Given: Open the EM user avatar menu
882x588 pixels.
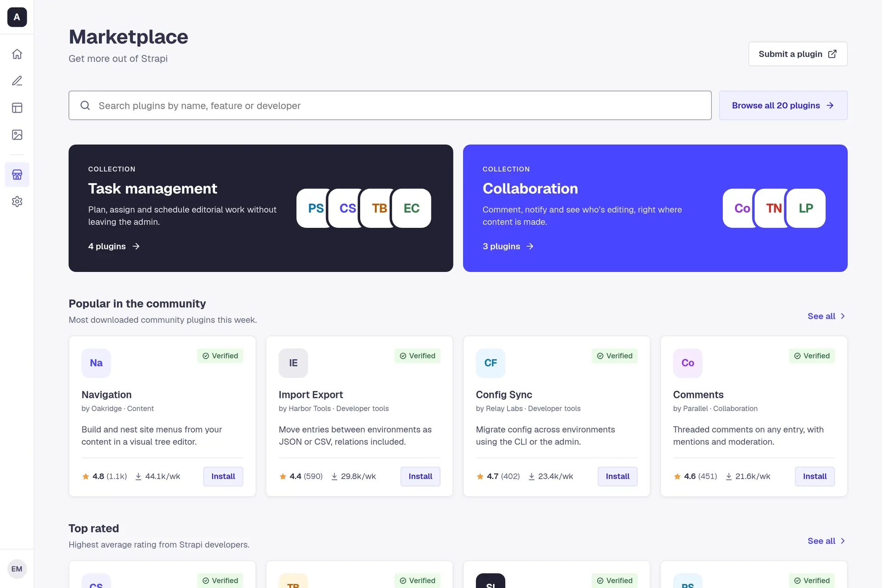Looking at the screenshot, I should 17,569.
